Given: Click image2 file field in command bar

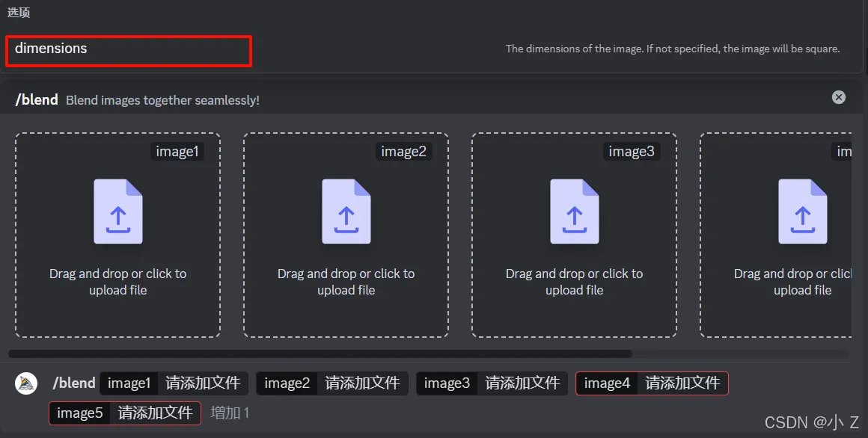Looking at the screenshot, I should click(x=362, y=383).
